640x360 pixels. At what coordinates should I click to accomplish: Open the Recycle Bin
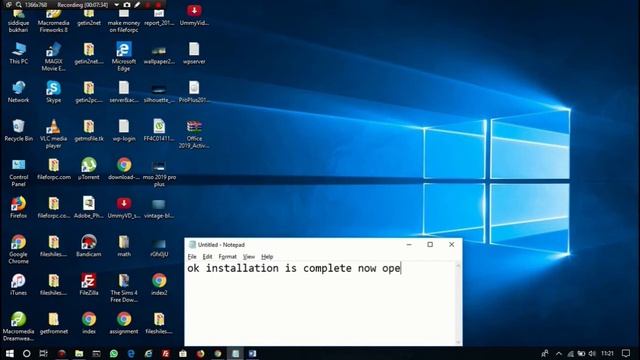(19, 130)
